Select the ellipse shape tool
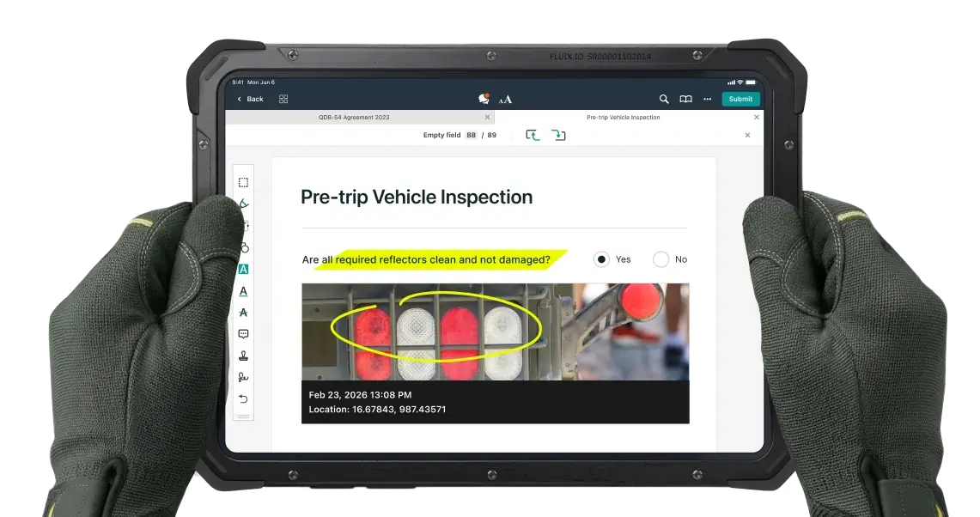The width and height of the screenshot is (980, 517). point(243,247)
